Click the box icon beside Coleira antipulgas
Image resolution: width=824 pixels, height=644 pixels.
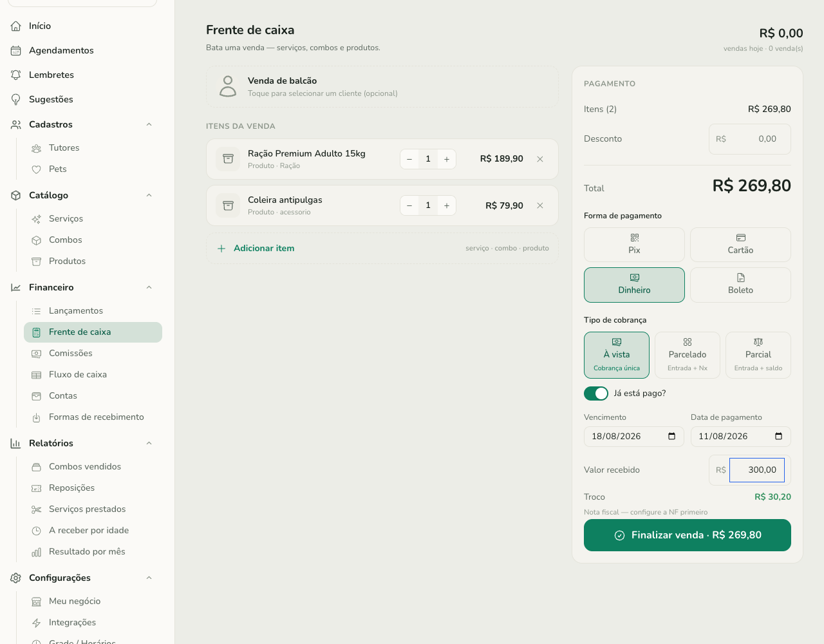click(228, 205)
